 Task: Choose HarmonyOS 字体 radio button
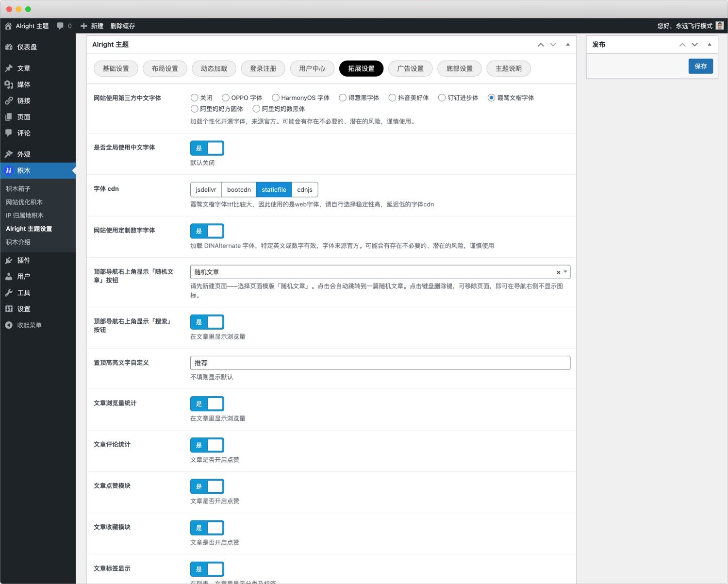click(x=276, y=98)
